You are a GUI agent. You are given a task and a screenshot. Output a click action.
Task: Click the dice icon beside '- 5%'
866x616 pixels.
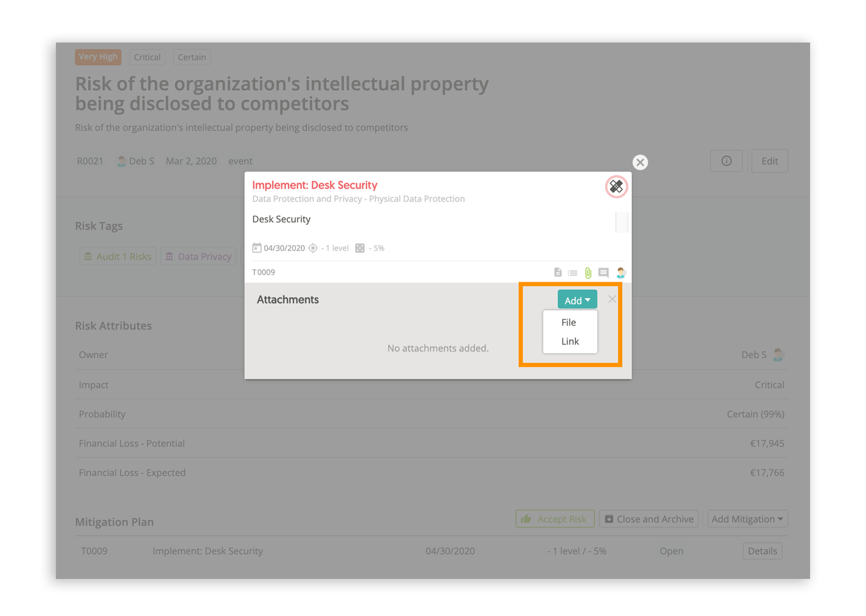360,248
